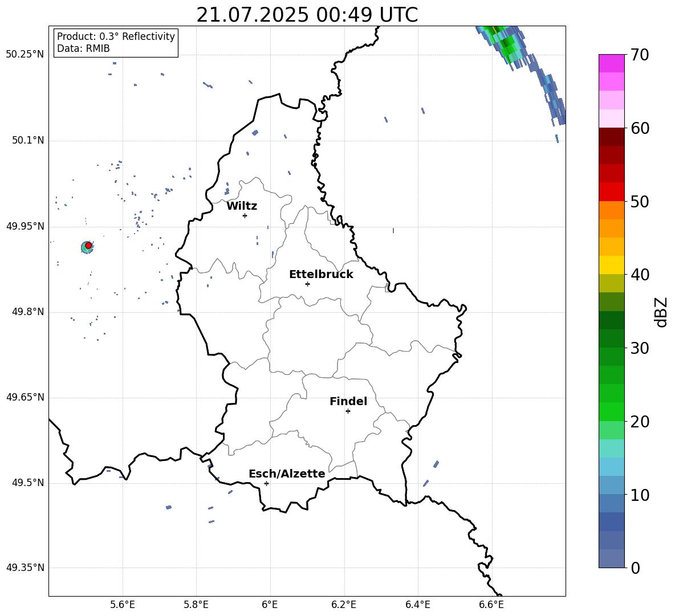
Task: Click the Ettelbruck location cross marker
Action: point(307,284)
